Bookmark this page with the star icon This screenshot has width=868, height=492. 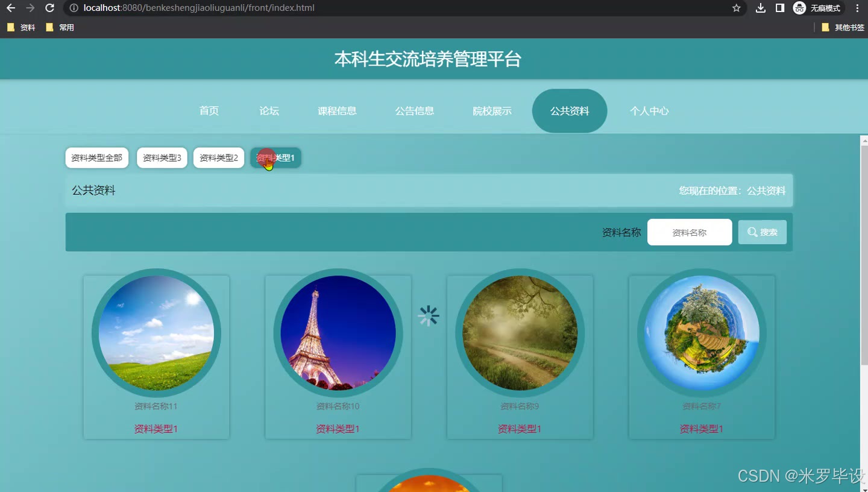pos(736,8)
